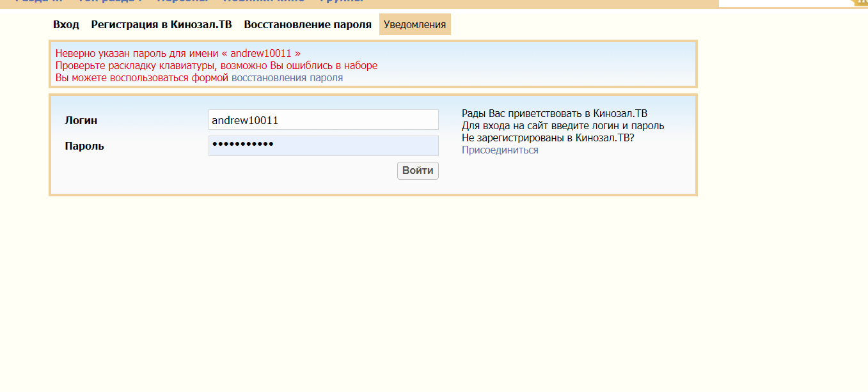Viewport: 868px width, 392px height.
Task: Click the 'Не зарегистрированы в Кинозал.ТВ?' question text
Action: click(548, 137)
